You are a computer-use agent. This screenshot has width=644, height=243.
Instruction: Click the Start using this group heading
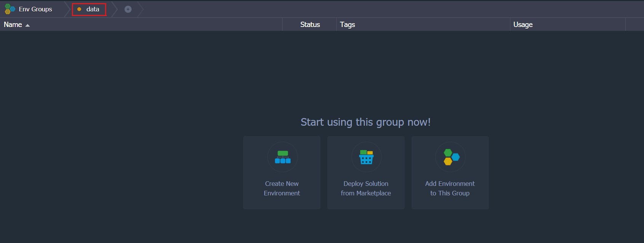click(x=366, y=122)
